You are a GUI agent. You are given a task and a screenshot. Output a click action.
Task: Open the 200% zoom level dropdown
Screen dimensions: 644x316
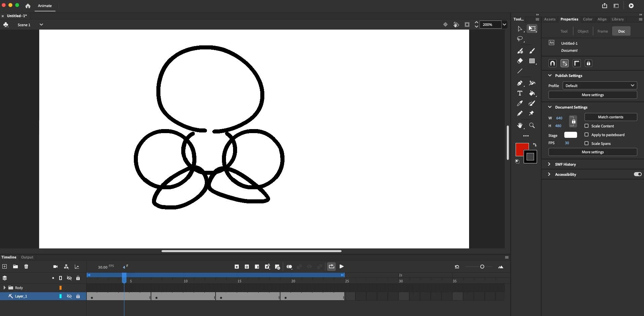tap(504, 25)
